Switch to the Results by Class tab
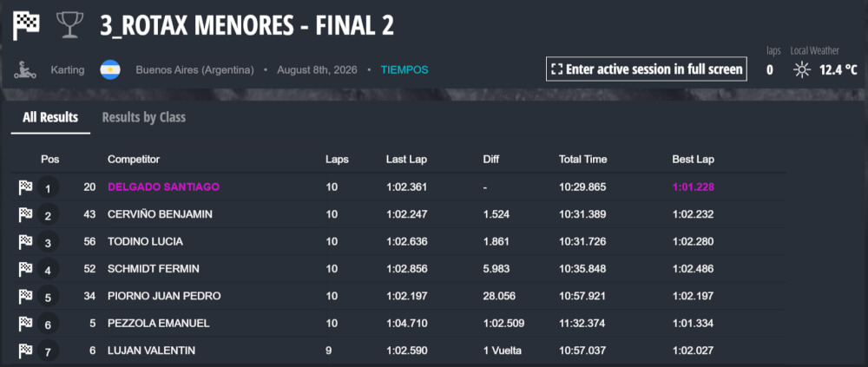 (x=144, y=117)
